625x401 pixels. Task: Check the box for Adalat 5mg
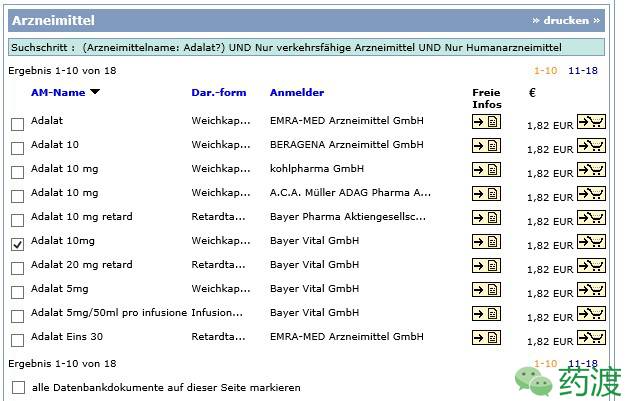coord(17,292)
